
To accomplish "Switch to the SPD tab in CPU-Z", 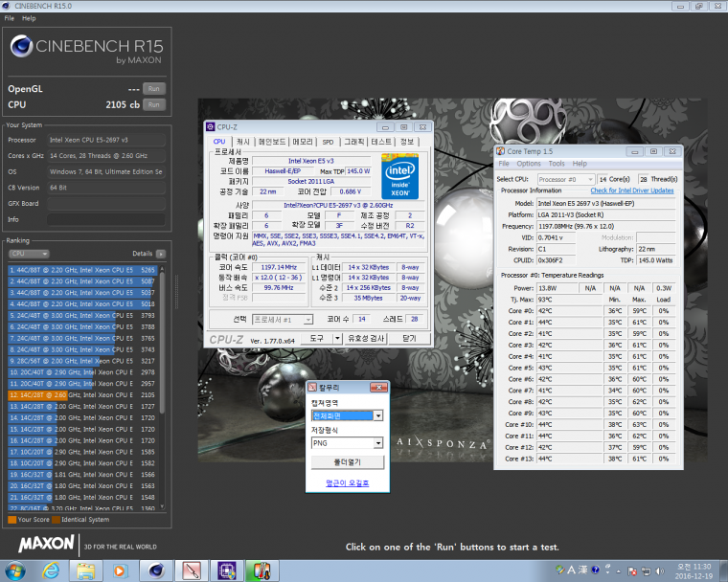I will 329,142.
